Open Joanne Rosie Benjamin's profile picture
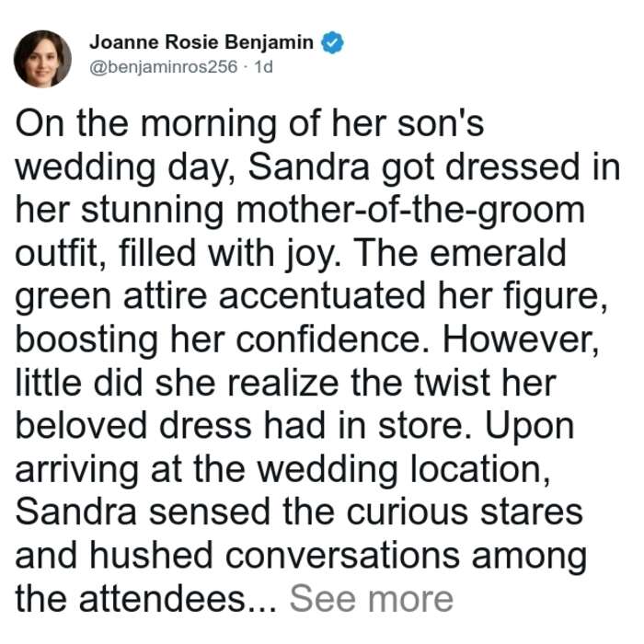 [x=42, y=59]
